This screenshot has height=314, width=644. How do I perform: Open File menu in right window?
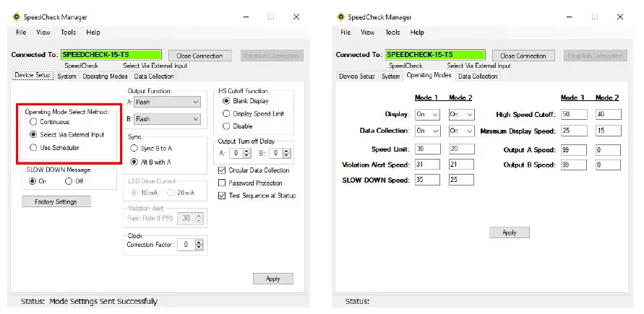pos(345,32)
